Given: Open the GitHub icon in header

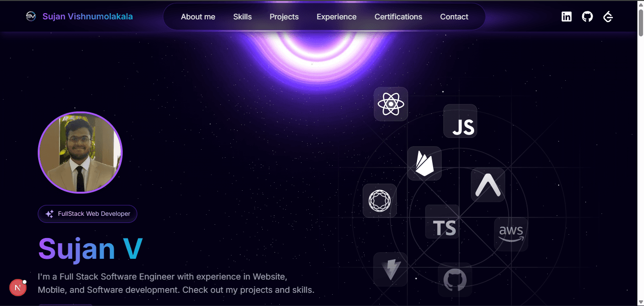Looking at the screenshot, I should (587, 17).
